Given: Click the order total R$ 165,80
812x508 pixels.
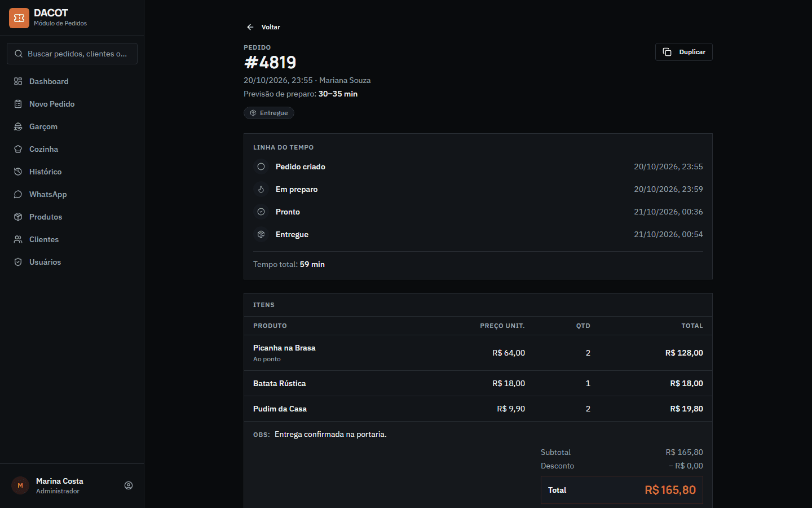Looking at the screenshot, I should click(x=670, y=490).
